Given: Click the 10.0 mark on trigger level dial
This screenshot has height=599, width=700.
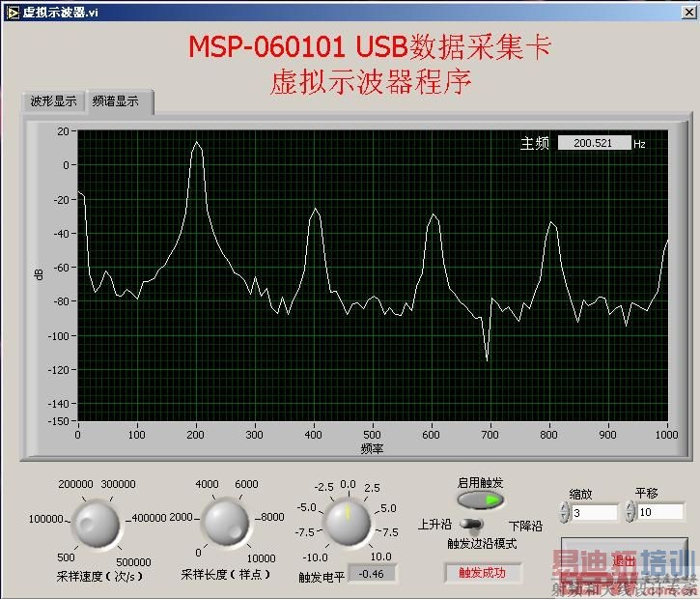Looking at the screenshot, I should click(x=380, y=556).
